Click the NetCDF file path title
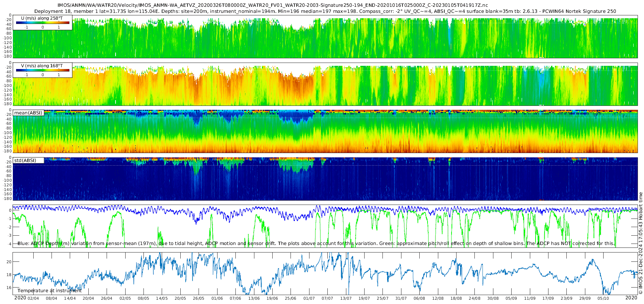The width and height of the screenshot is (644, 304). tap(273, 5)
